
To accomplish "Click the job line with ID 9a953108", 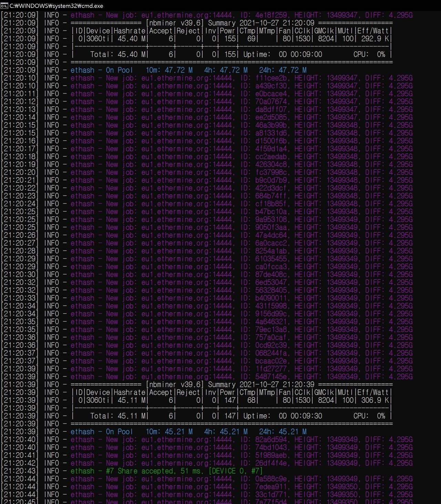I will [207, 220].
